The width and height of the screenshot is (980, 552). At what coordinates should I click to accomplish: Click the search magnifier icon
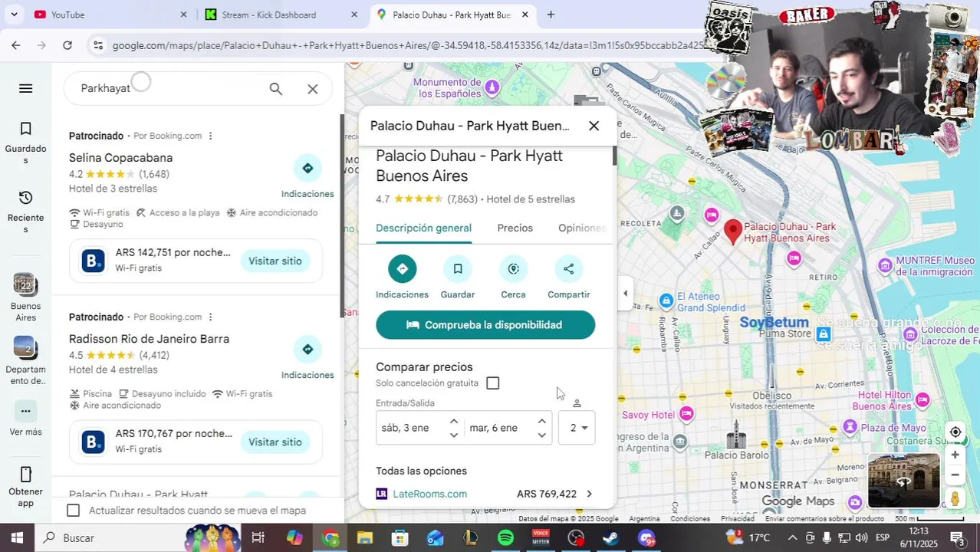[x=276, y=89]
